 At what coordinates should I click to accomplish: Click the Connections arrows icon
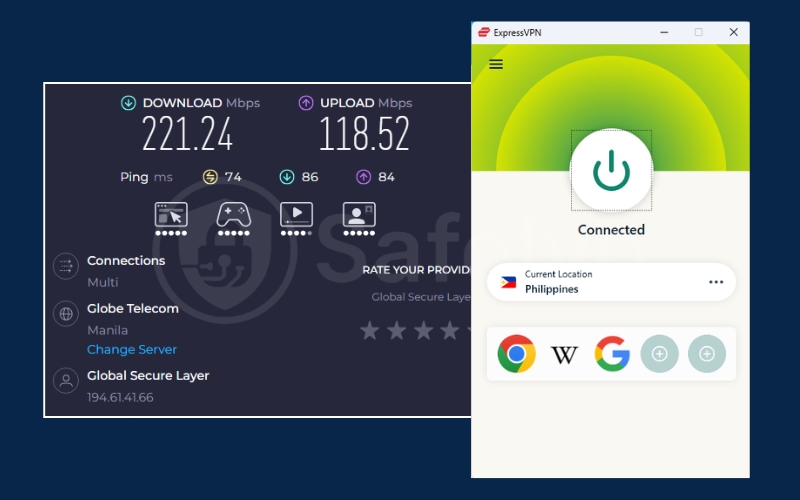pos(66,266)
